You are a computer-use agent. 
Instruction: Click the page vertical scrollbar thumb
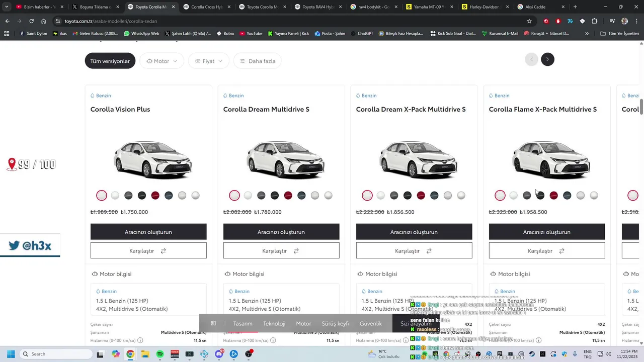641,107
